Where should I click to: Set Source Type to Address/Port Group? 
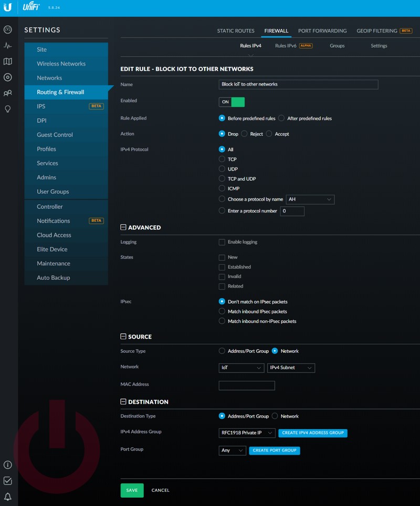[x=222, y=351]
